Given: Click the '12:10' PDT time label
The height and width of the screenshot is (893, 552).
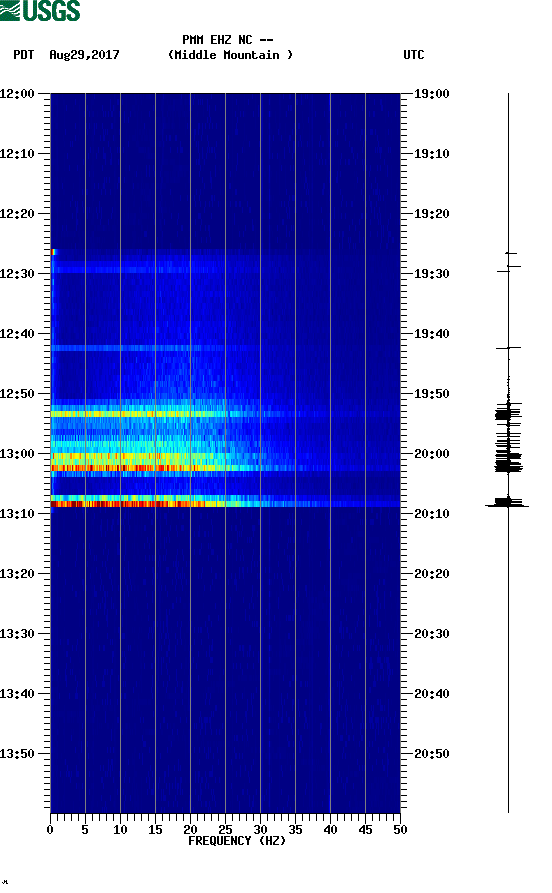Looking at the screenshot, I should pos(17,154).
